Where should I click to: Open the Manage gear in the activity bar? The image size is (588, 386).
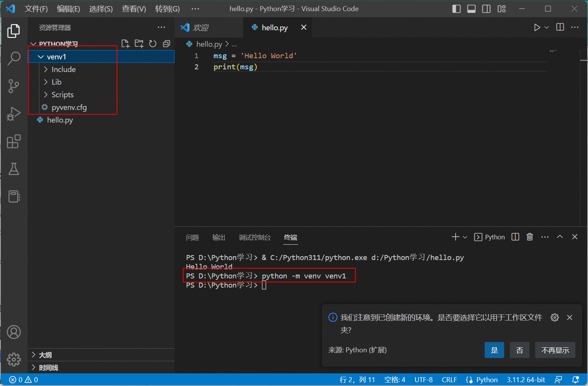point(14,359)
